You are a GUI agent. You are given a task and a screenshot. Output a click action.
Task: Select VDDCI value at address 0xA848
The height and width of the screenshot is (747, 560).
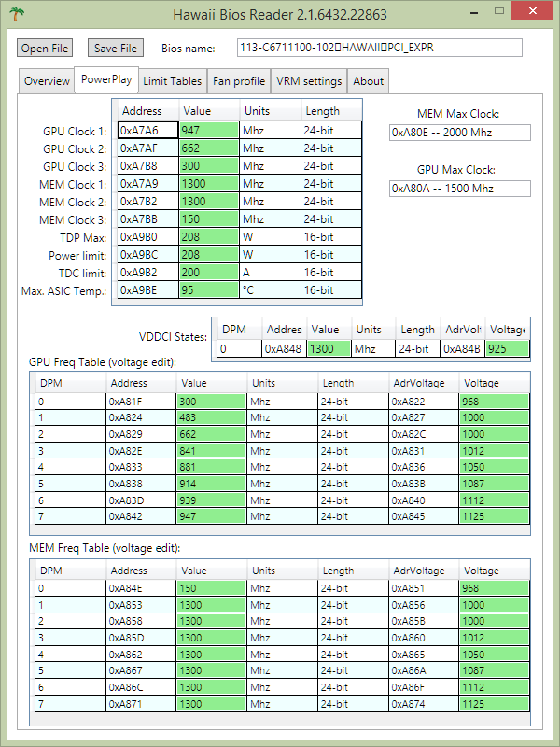pyautogui.click(x=329, y=348)
